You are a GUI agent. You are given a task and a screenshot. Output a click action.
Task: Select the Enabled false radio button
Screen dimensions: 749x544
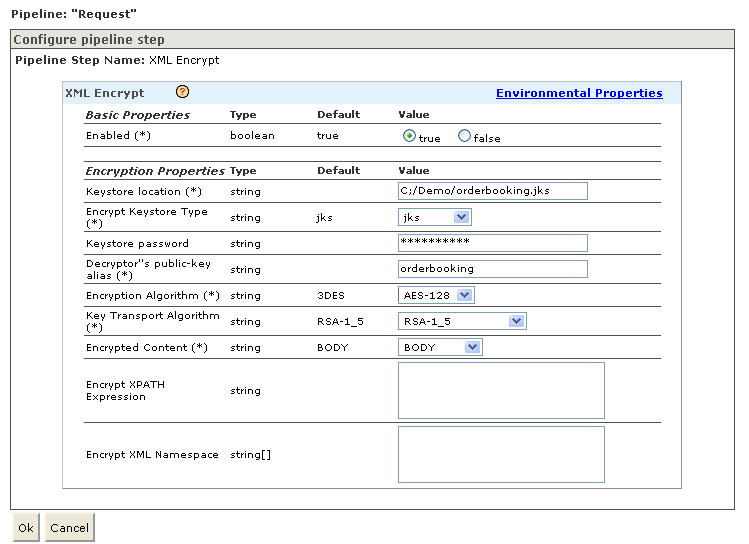tap(464, 136)
